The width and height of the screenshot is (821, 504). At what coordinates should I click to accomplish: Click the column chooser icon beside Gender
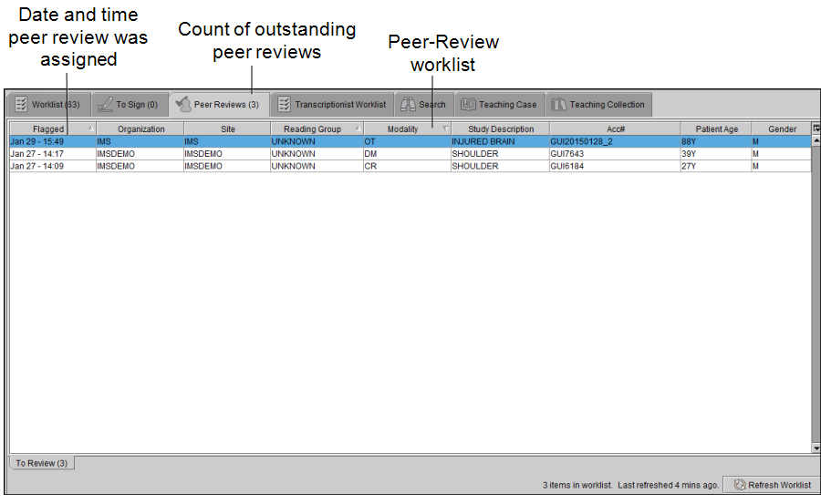[816, 129]
